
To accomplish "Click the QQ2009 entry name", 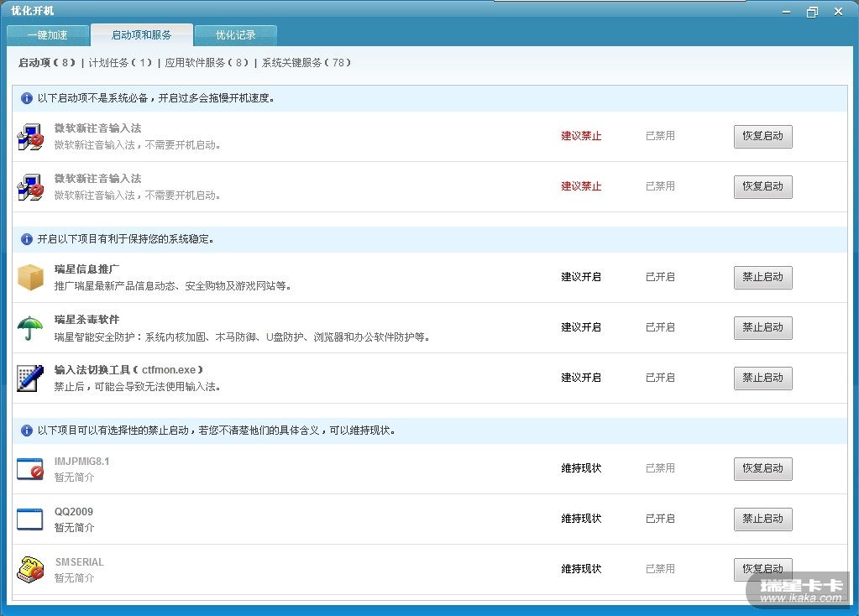I will (73, 512).
